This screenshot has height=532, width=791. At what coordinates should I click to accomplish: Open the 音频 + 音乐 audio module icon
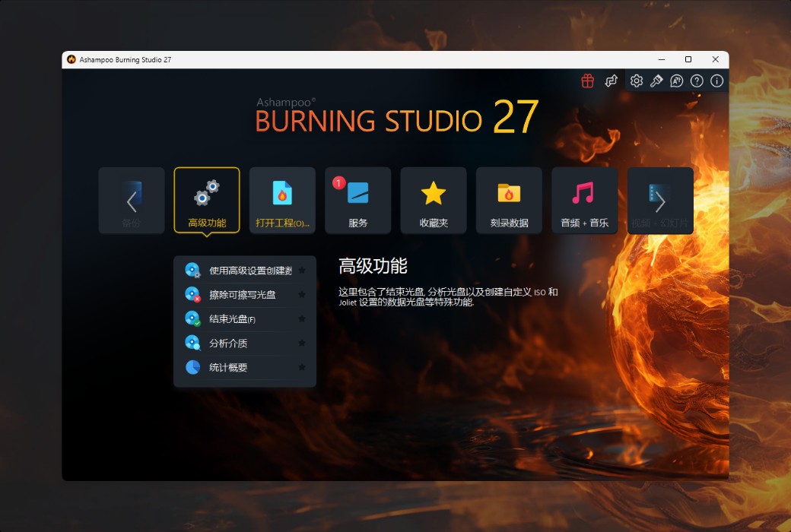tap(584, 200)
